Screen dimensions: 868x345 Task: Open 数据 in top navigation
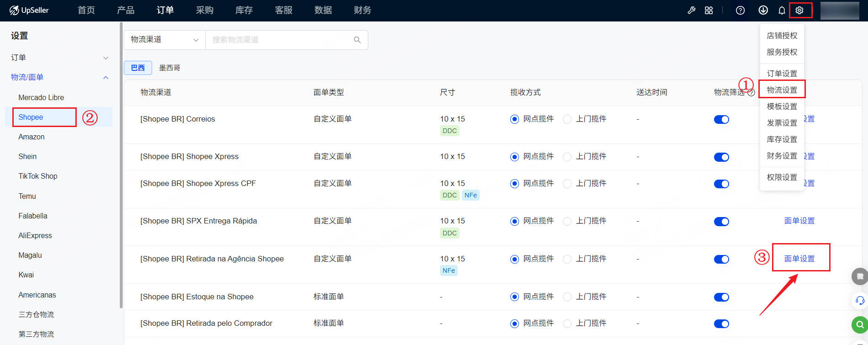[x=323, y=10]
